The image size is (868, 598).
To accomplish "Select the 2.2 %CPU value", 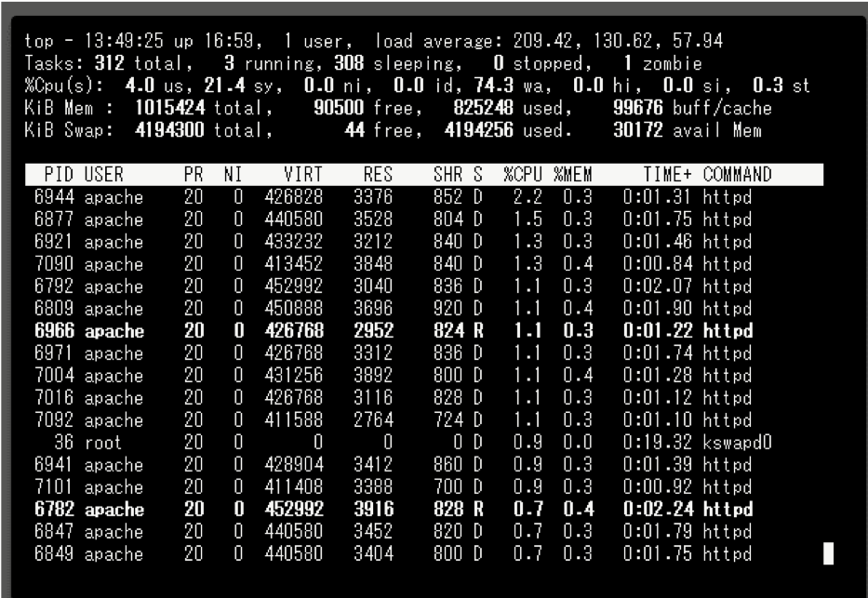I will click(527, 197).
